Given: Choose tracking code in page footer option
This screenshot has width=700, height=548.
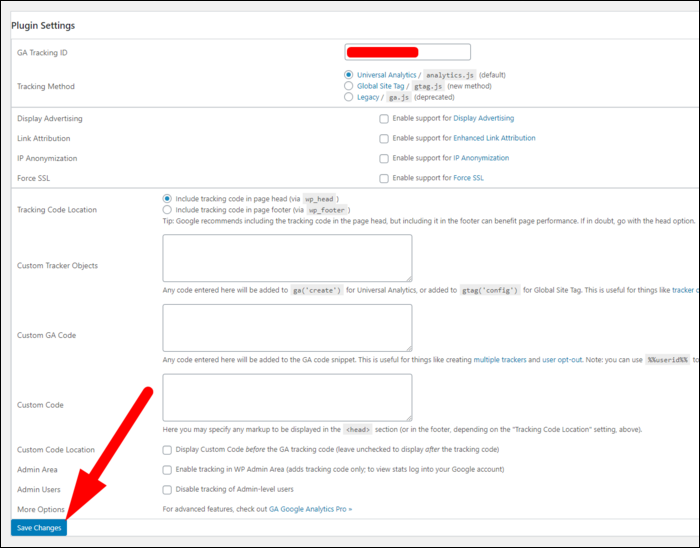Looking at the screenshot, I should tap(167, 210).
